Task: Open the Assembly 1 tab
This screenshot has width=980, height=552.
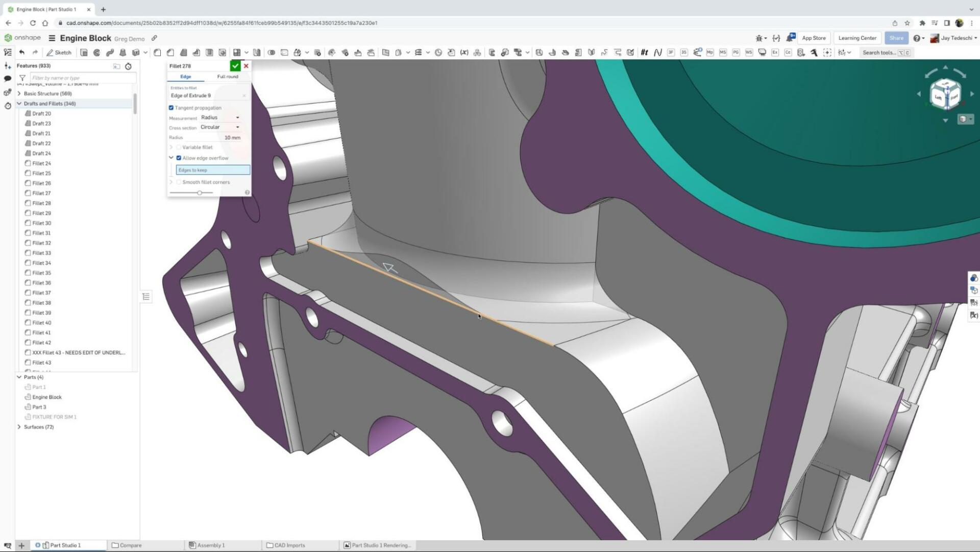Action: (210, 545)
